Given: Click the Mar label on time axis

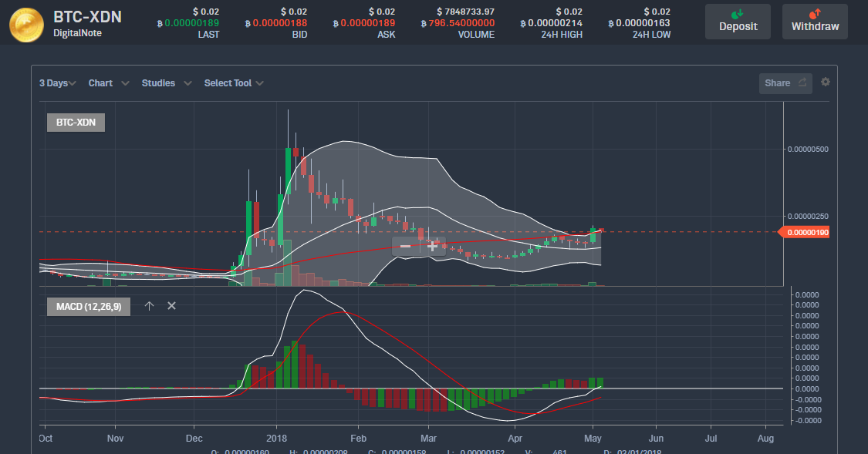Looking at the screenshot, I should pos(428,438).
